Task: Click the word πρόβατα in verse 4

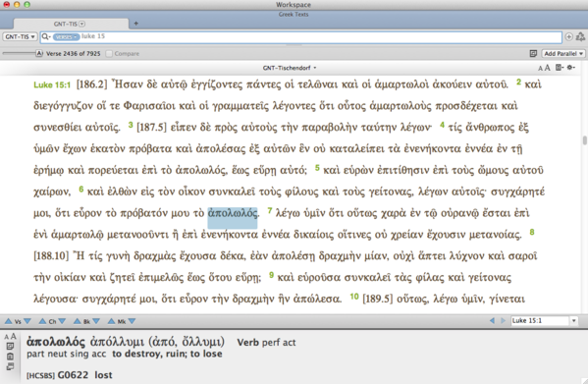Action: coord(149,149)
